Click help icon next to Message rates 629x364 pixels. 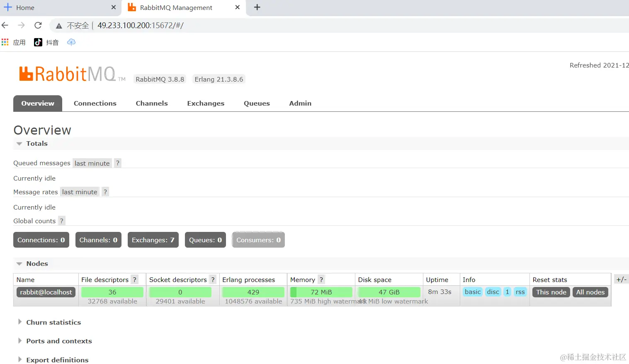tap(105, 192)
